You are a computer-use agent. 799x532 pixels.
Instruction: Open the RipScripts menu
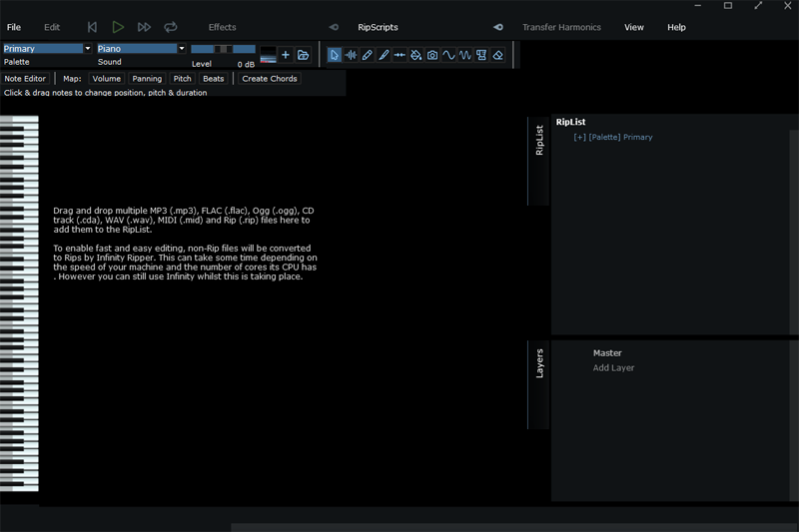(378, 27)
